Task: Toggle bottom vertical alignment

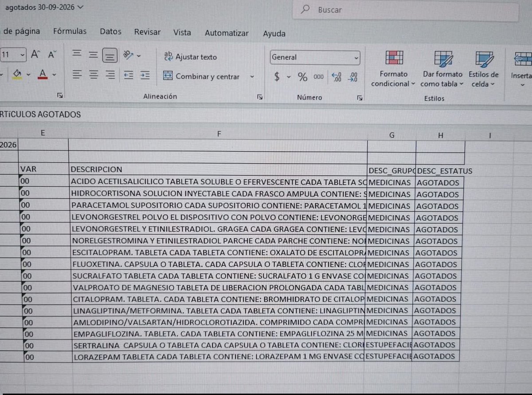Action: [110, 56]
